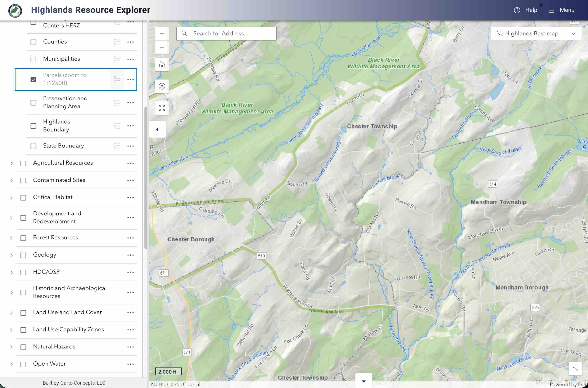Open options menu for Parcels layer

pyautogui.click(x=131, y=79)
